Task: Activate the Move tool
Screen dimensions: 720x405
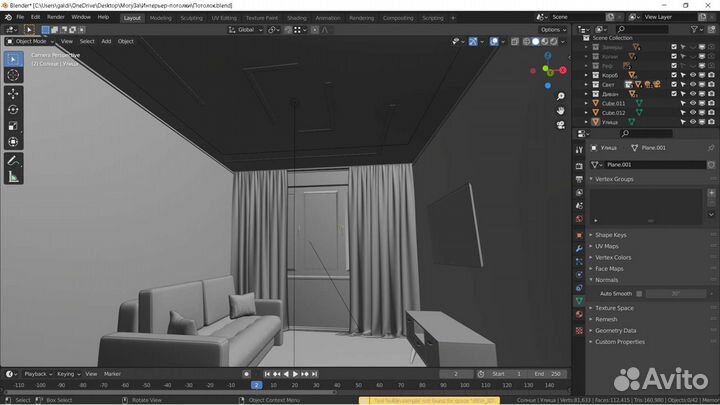Action: tap(13, 94)
